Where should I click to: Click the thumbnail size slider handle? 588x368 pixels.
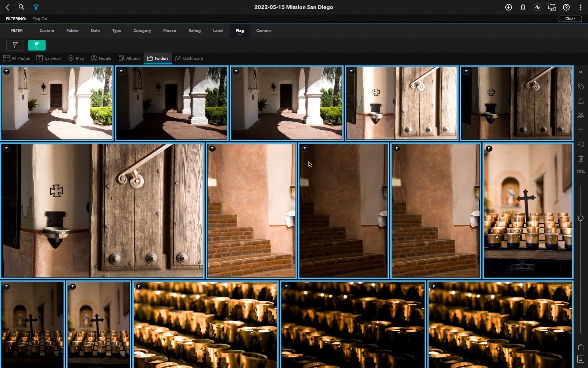click(x=581, y=218)
